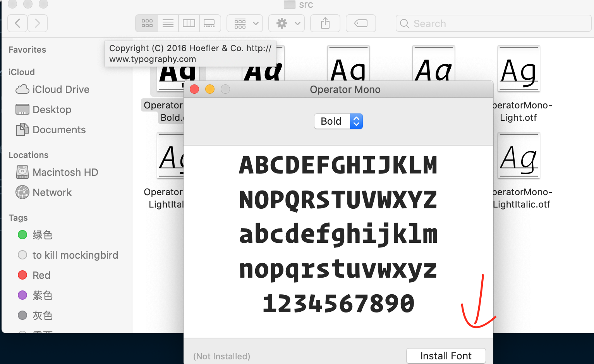Click the (Not Installed) status text
This screenshot has height=364, width=594.
pos(221,356)
